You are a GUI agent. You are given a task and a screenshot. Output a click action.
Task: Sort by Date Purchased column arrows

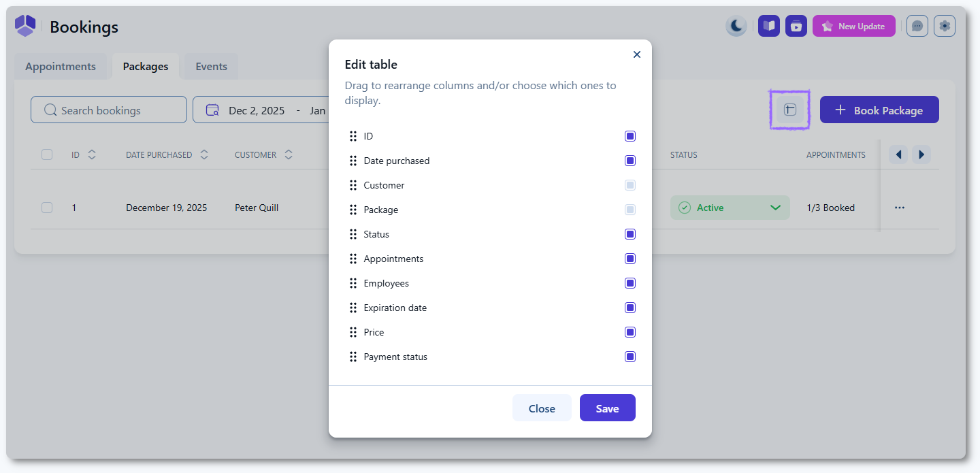tap(204, 154)
